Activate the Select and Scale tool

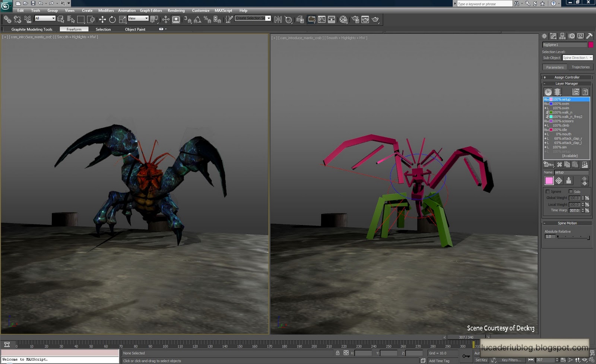pos(123,19)
